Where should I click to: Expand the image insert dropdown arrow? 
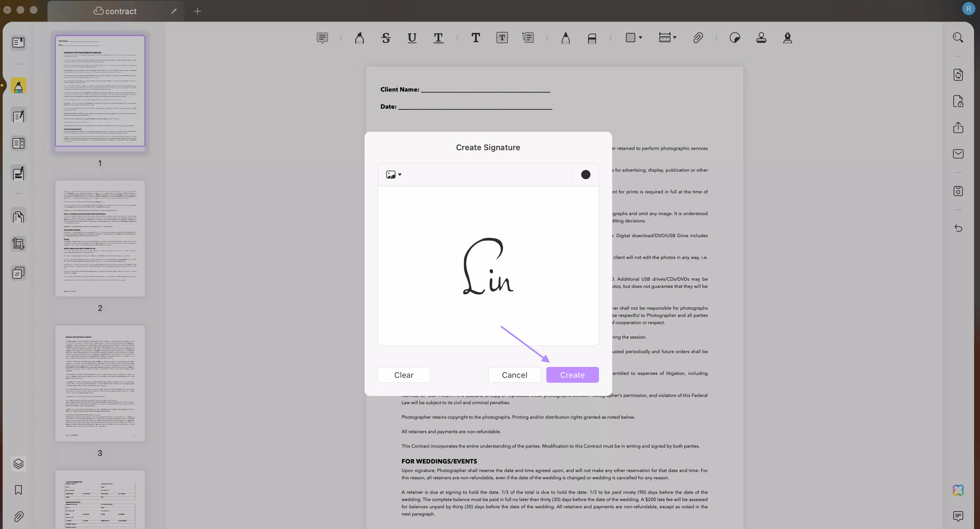(x=399, y=175)
